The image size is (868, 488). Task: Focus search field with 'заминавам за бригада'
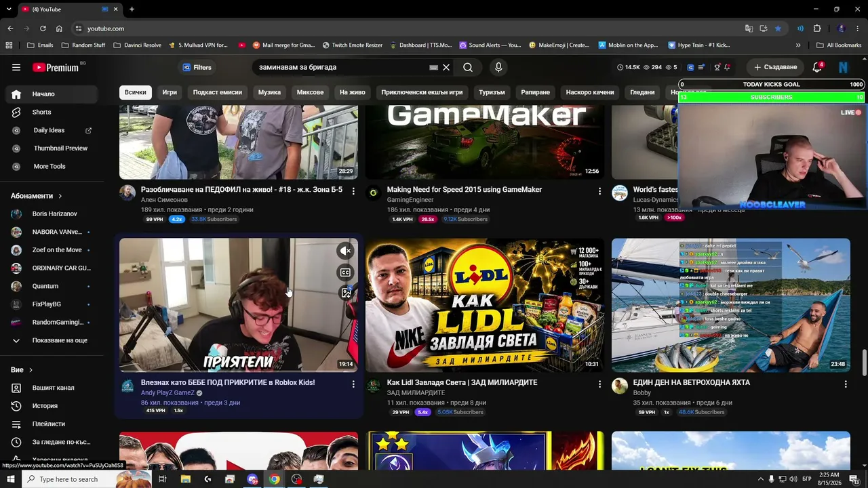(x=342, y=67)
